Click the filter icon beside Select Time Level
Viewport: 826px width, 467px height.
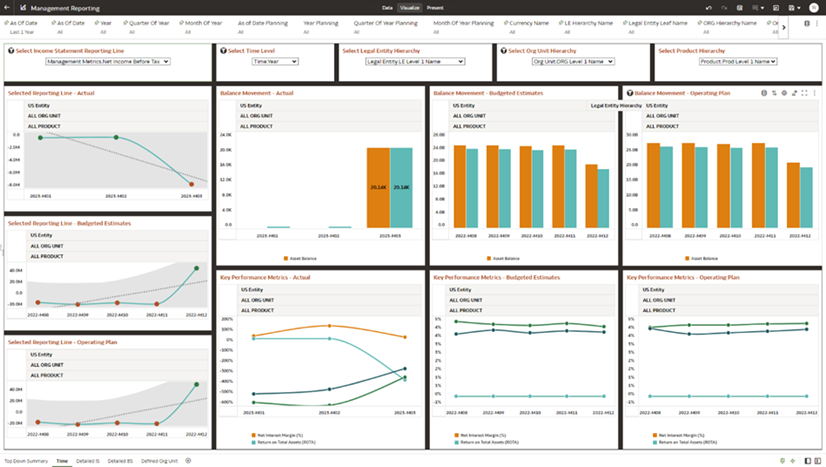pos(223,51)
